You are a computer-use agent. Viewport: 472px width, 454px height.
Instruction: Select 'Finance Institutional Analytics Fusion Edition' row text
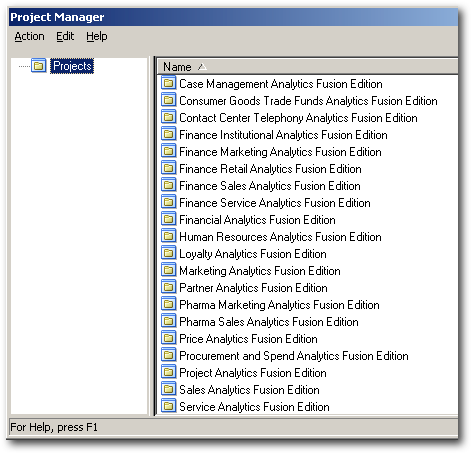tap(283, 135)
